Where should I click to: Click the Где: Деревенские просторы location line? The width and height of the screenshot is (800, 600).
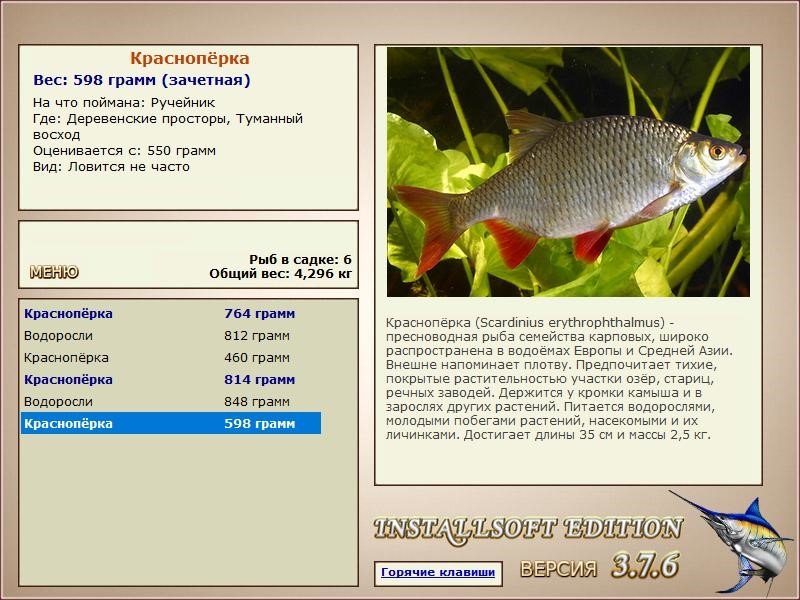point(168,127)
